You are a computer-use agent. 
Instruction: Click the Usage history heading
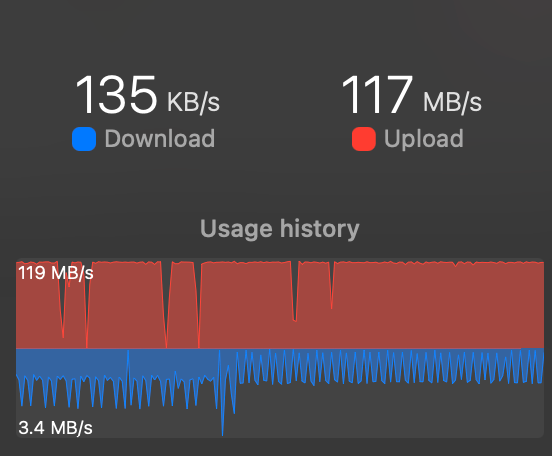(x=280, y=229)
